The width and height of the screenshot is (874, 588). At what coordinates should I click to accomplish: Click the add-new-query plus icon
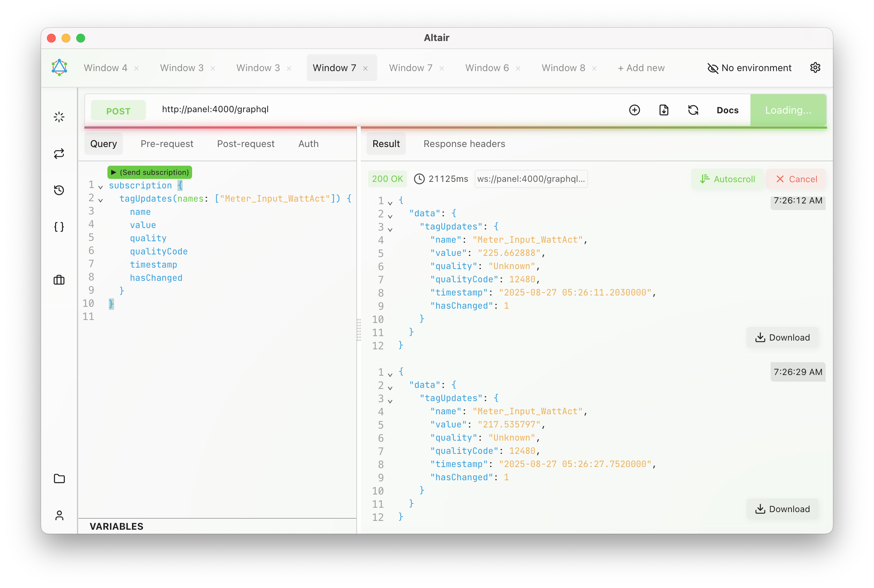coord(634,110)
